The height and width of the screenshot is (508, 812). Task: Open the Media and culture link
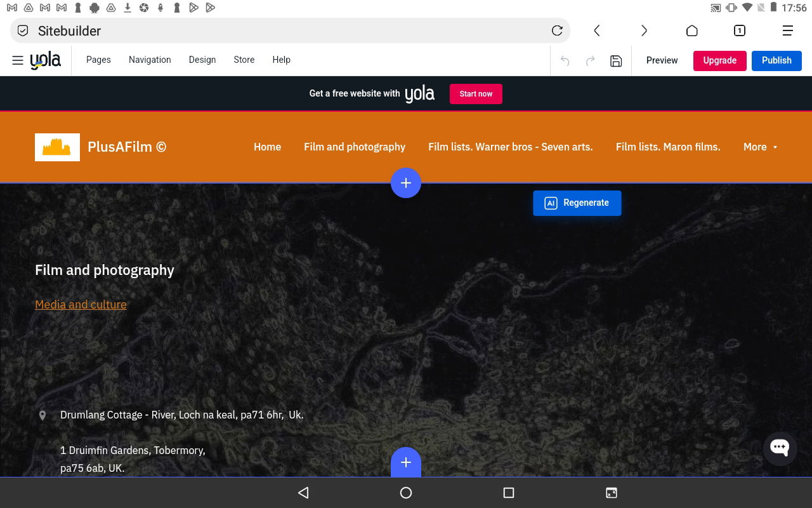tap(81, 304)
